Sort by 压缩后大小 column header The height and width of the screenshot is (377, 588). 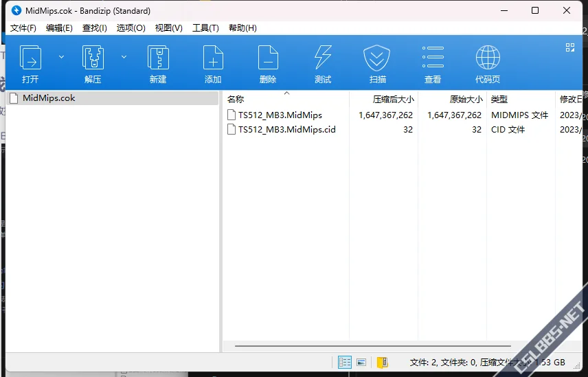383,100
